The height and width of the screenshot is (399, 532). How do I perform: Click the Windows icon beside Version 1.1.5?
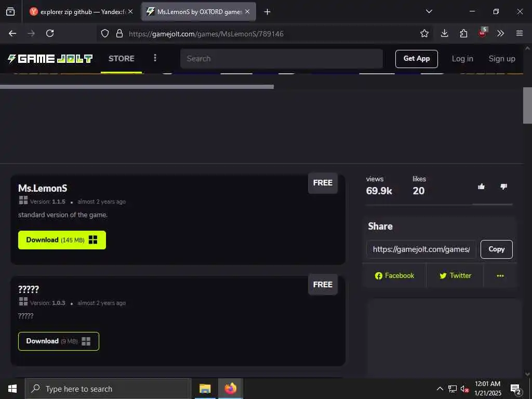pyautogui.click(x=23, y=200)
